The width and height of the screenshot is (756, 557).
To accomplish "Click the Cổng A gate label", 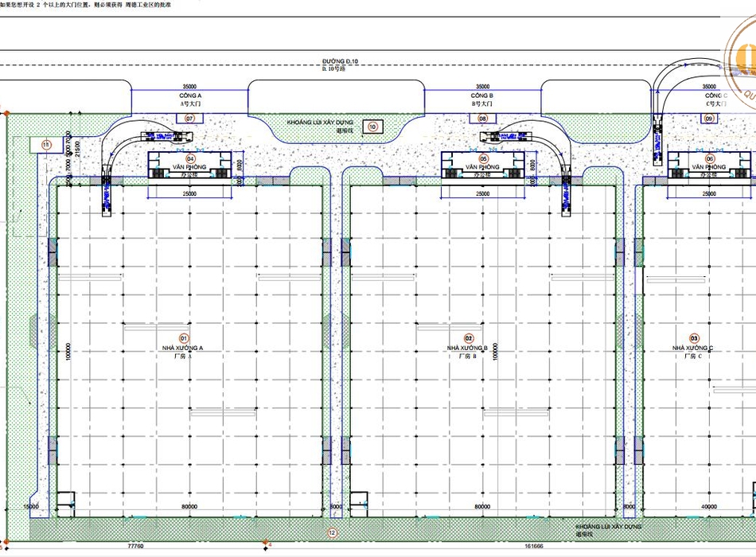I will pos(190,95).
